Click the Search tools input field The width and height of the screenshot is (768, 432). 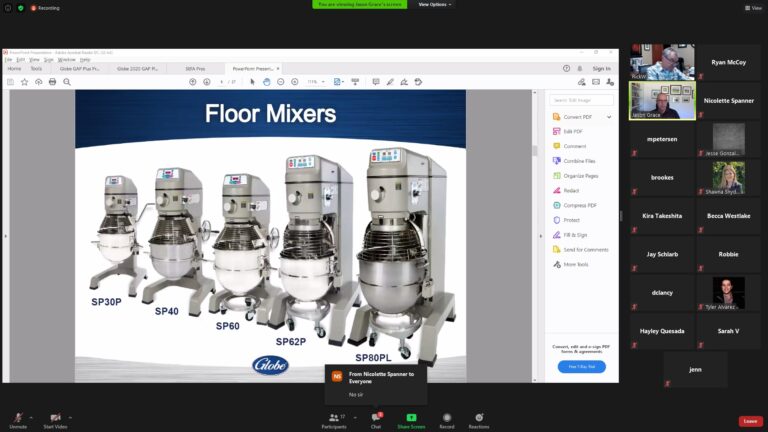coord(581,100)
